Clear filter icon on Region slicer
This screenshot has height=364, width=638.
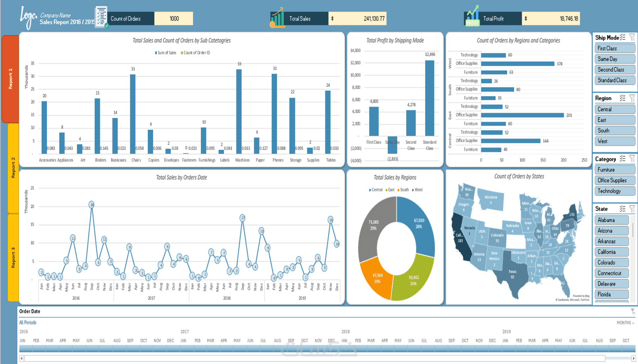(x=632, y=98)
